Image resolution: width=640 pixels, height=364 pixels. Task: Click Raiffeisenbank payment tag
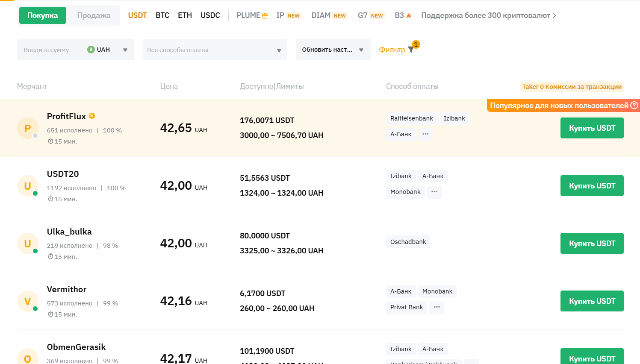click(412, 118)
